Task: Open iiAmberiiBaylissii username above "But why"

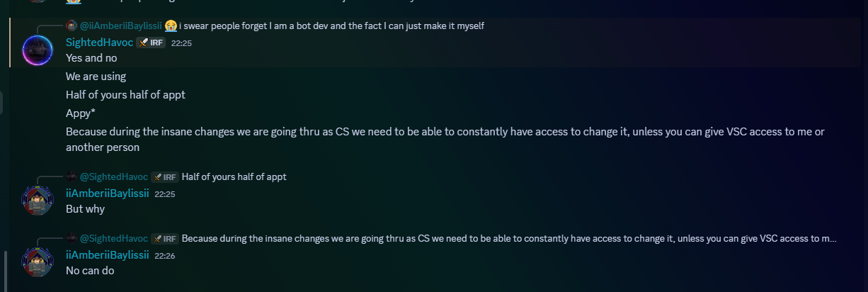Action: coord(107,193)
